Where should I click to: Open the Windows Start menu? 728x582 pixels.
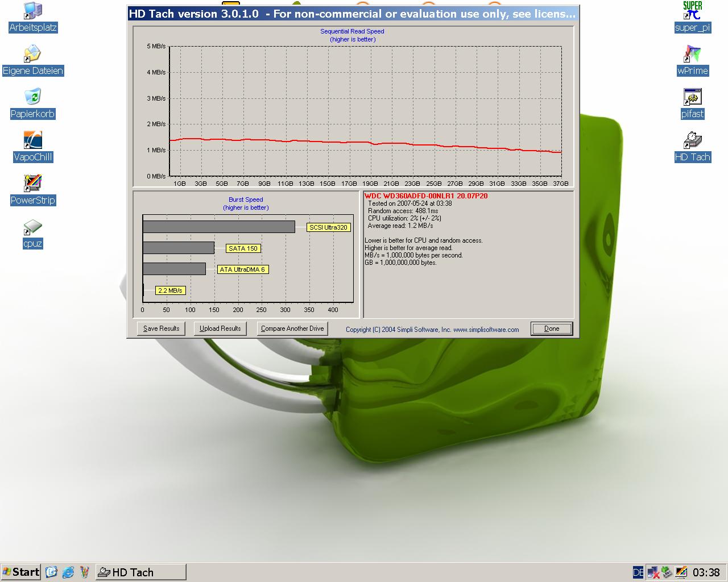(21, 572)
